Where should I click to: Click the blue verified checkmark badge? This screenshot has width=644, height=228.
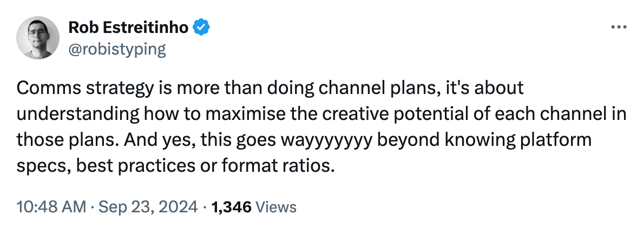click(202, 28)
